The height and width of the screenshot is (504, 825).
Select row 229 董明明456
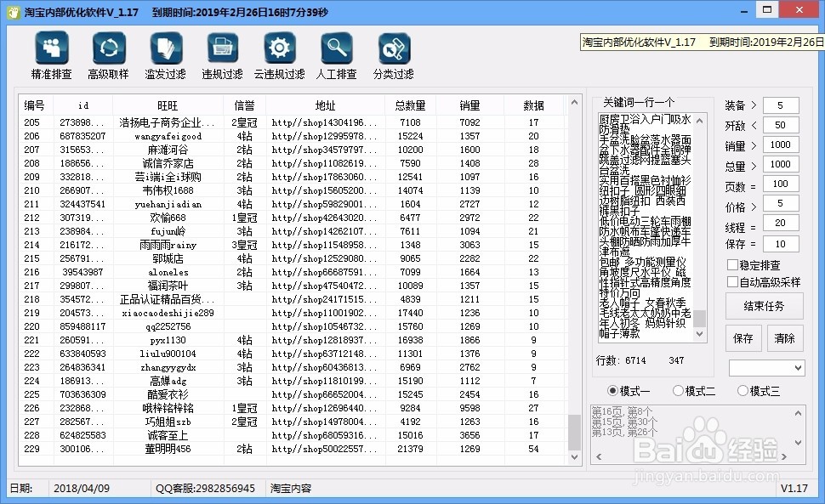coord(292,449)
